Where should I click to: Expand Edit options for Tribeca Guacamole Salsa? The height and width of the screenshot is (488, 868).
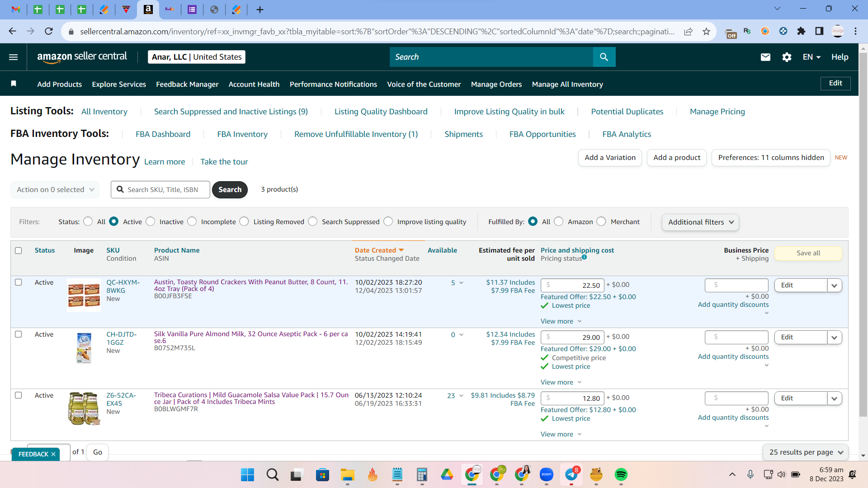[835, 398]
